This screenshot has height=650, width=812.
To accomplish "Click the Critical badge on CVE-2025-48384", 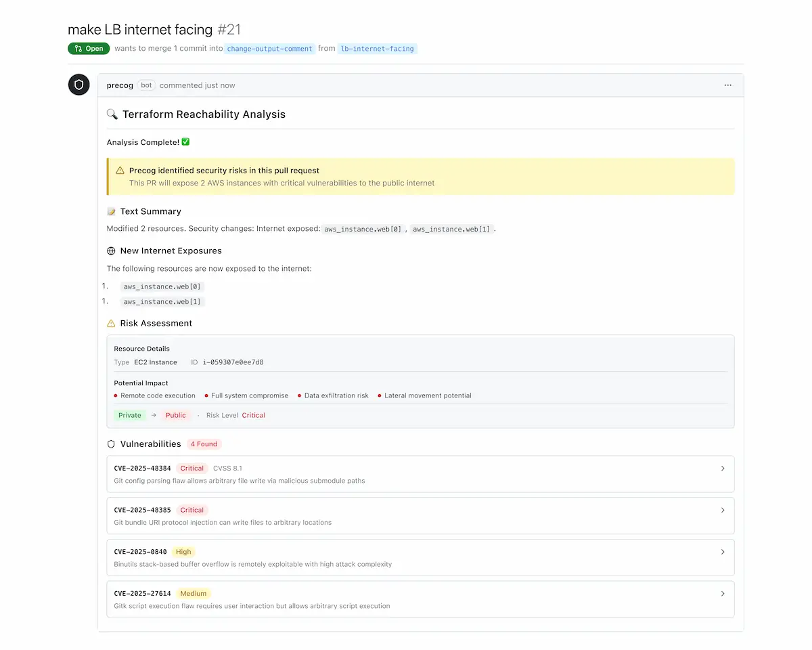I will tap(191, 468).
